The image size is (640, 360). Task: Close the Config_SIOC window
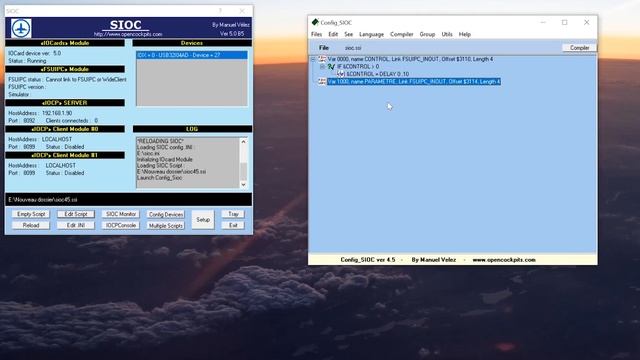tap(587, 22)
